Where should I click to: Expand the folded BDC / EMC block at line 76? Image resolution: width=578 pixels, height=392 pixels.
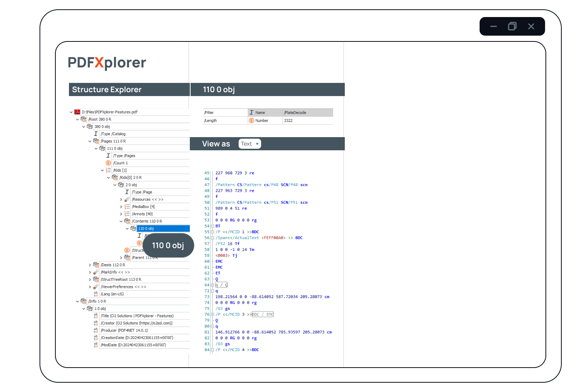click(x=212, y=315)
